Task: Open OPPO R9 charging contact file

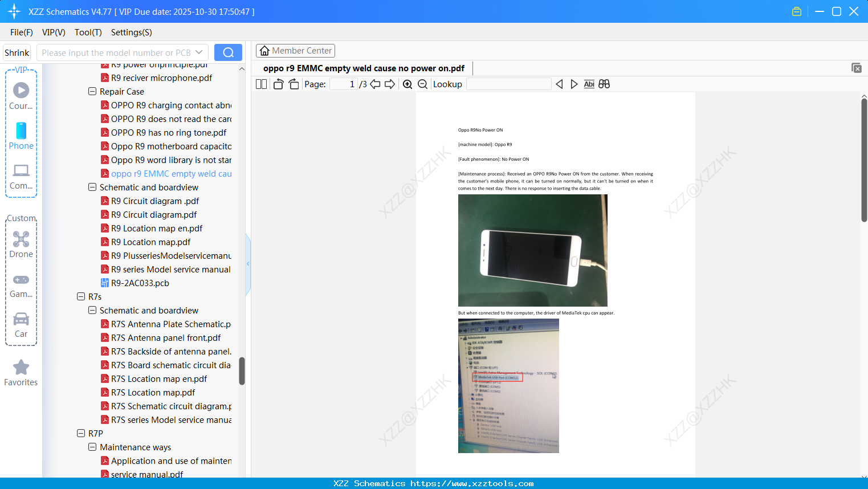Action: 171,105
